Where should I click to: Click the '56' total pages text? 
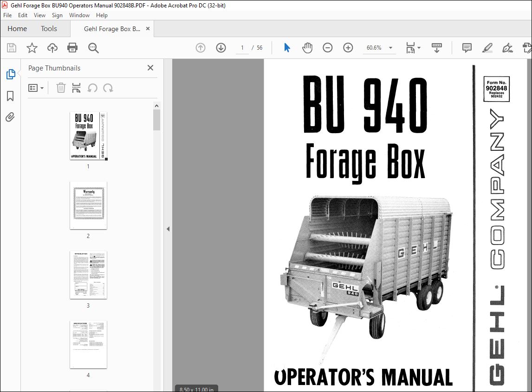tap(260, 48)
